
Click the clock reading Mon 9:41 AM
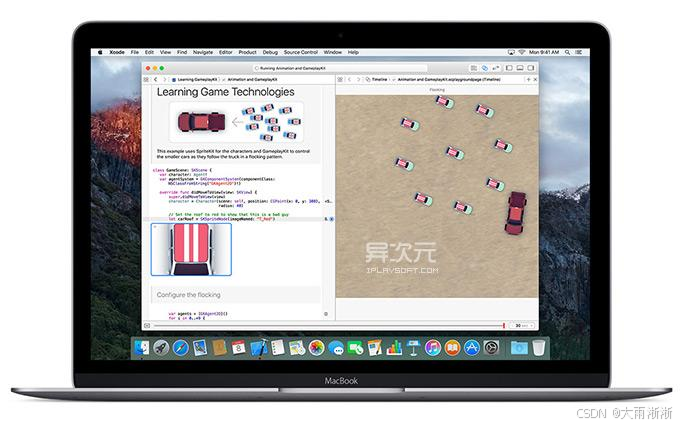pos(544,52)
